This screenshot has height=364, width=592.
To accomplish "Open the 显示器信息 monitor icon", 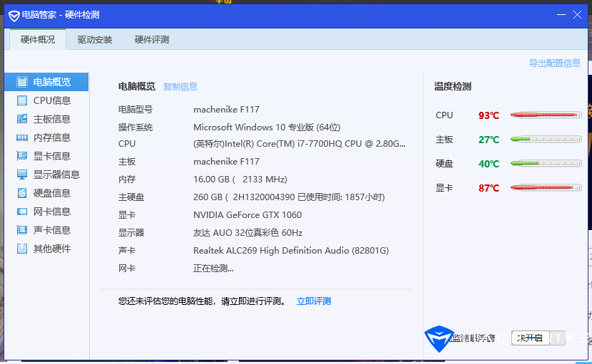I will (x=22, y=175).
